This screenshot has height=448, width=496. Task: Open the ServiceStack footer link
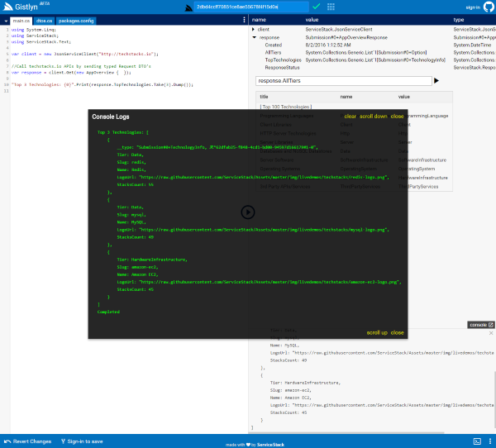tap(270, 445)
